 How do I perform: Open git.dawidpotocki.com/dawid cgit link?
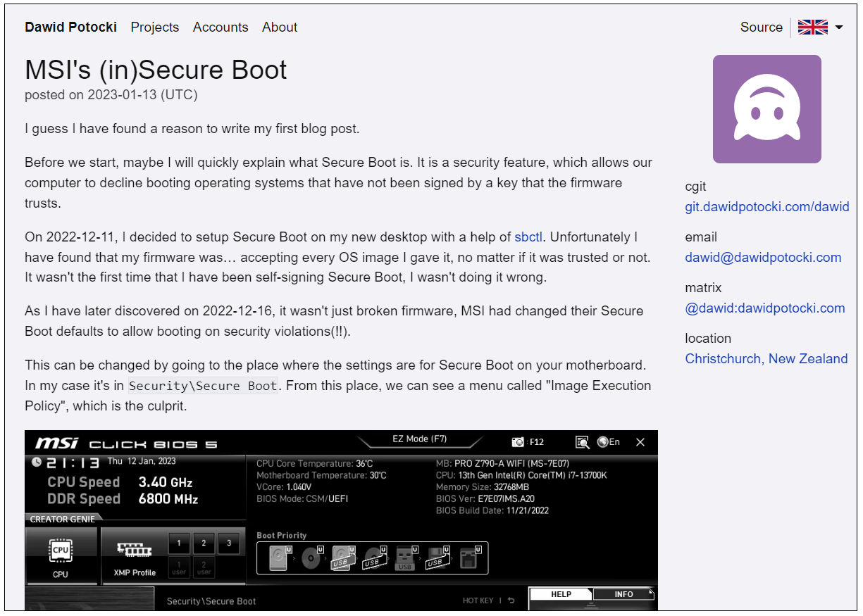tap(766, 207)
